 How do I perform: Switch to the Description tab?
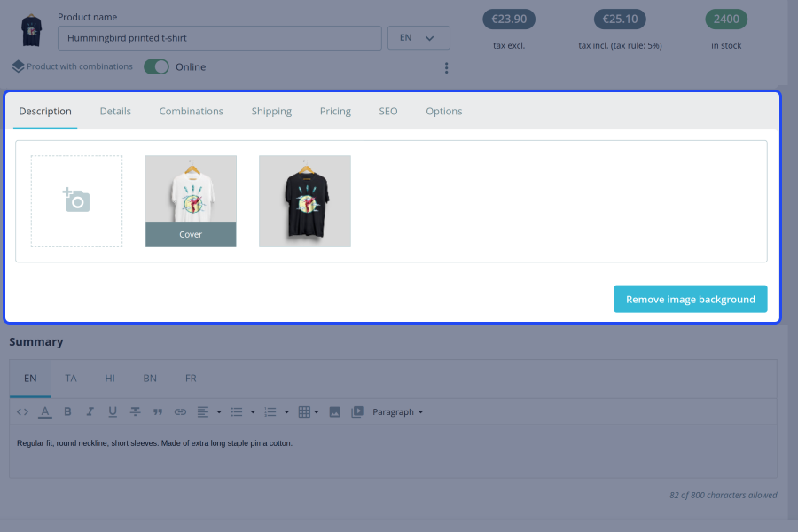tap(45, 111)
